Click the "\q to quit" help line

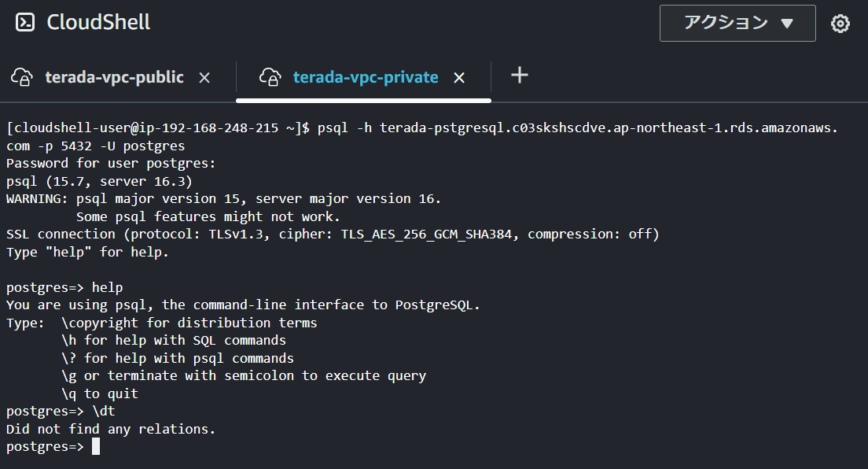point(100,393)
